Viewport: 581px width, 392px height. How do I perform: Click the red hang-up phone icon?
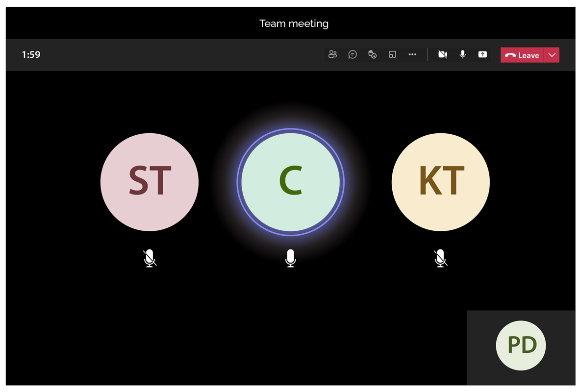(x=510, y=55)
